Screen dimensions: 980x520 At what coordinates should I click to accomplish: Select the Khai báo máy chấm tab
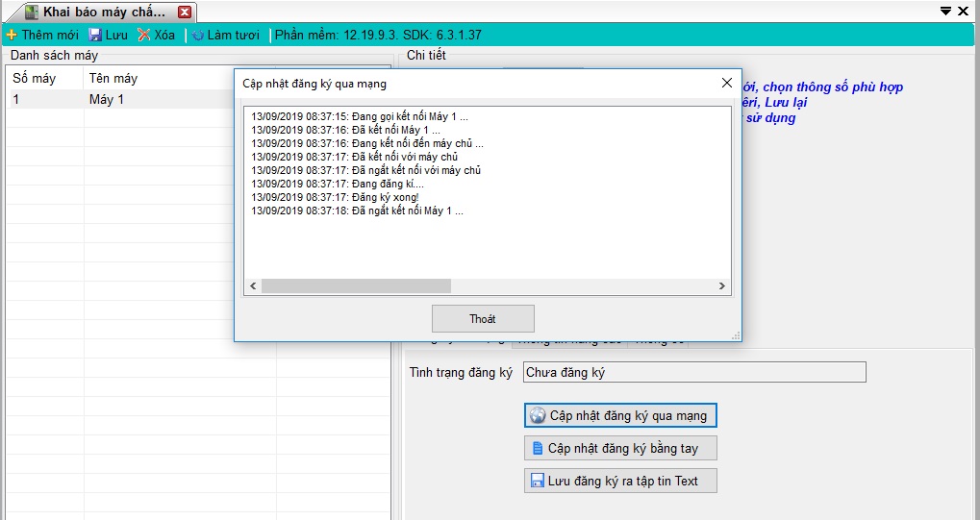tap(101, 12)
